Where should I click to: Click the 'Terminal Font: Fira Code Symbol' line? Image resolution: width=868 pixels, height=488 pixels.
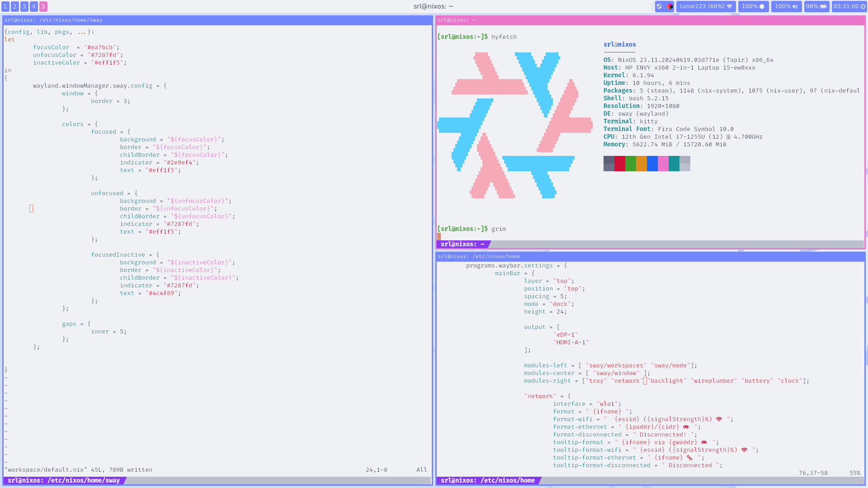click(x=669, y=129)
